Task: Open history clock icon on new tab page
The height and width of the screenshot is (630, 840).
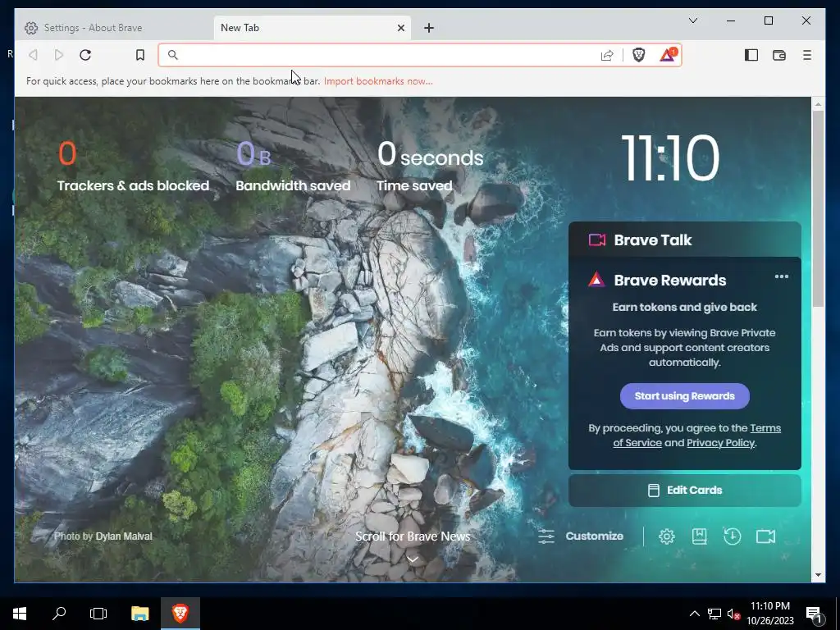Action: coord(732,536)
